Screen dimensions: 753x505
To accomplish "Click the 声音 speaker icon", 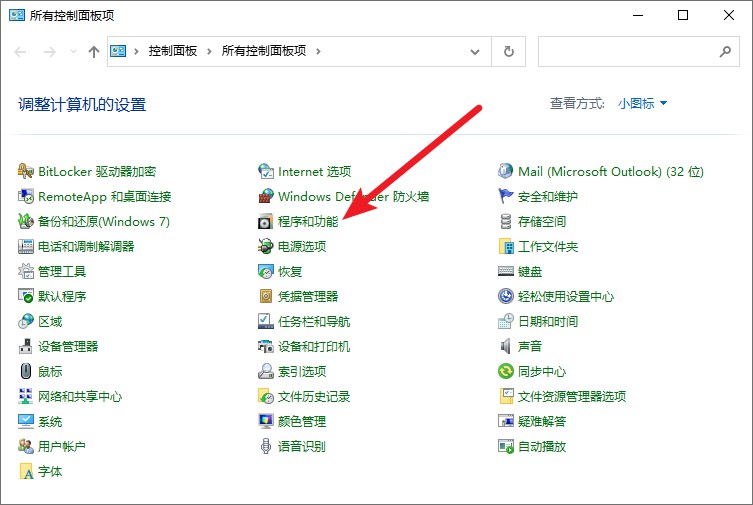I will 506,346.
